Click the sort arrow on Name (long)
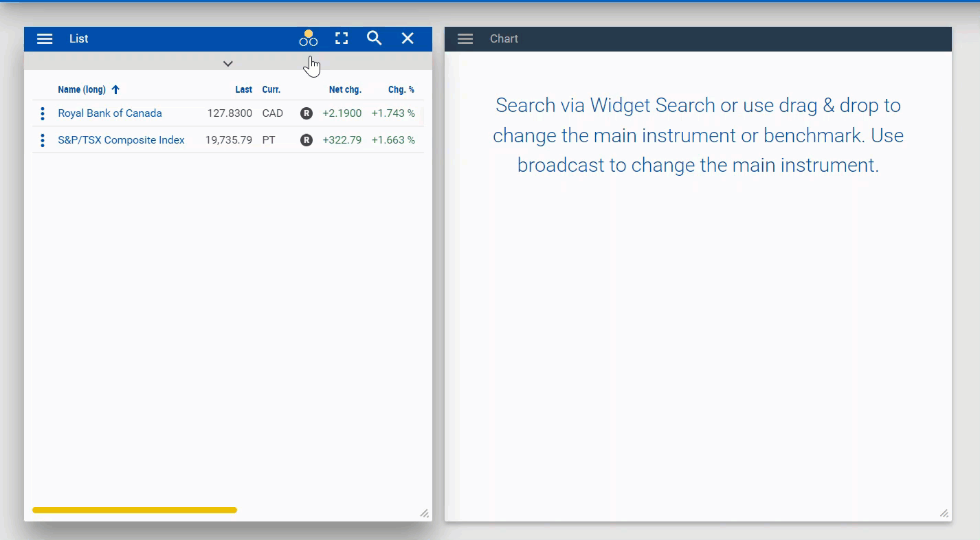The width and height of the screenshot is (980, 540). (115, 89)
